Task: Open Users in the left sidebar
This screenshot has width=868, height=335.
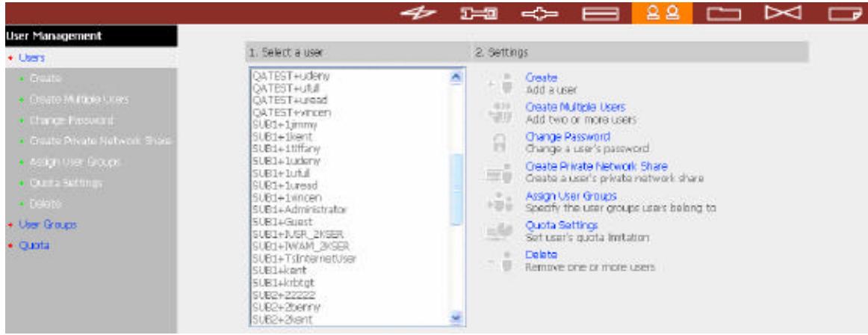Action: click(31, 58)
